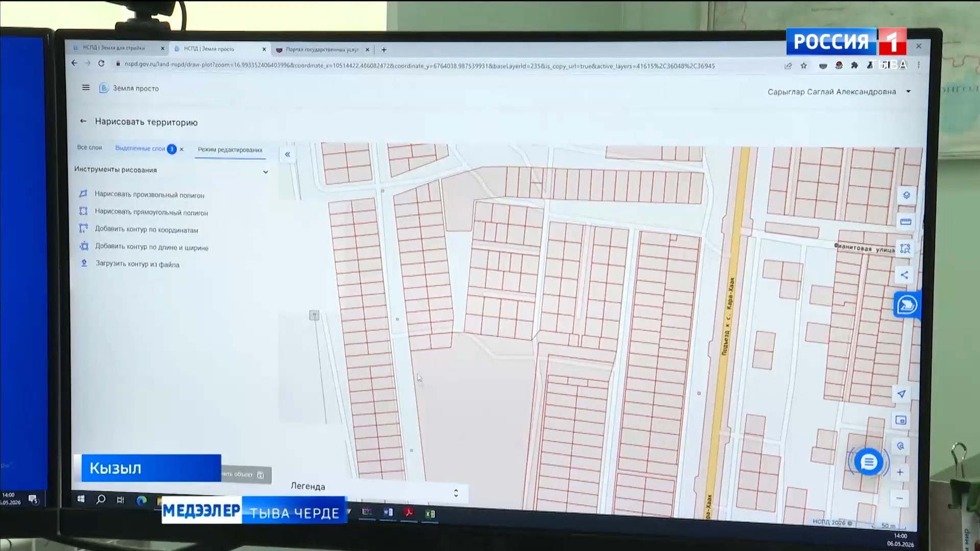Click the my location arrow icon
Viewport: 980px width, 551px height.
(x=901, y=394)
